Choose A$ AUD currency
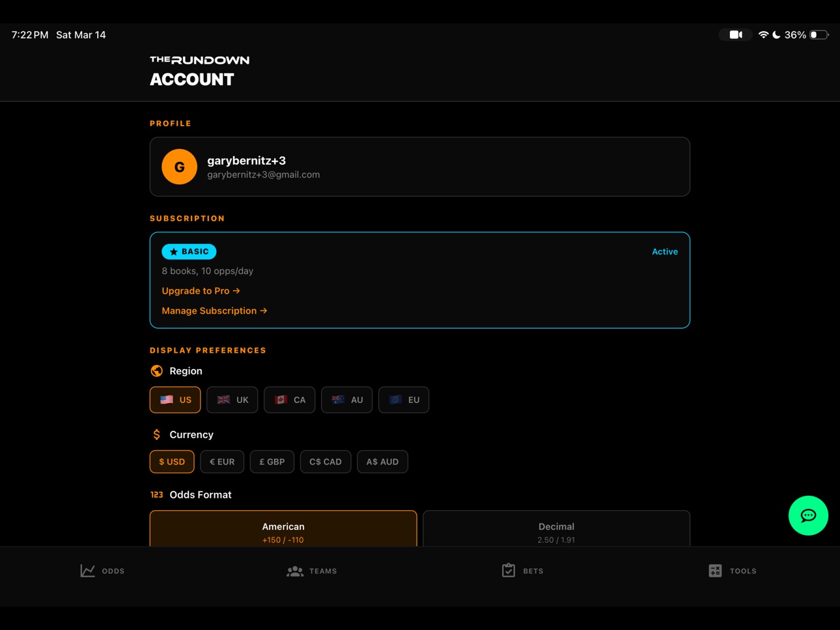 point(382,461)
